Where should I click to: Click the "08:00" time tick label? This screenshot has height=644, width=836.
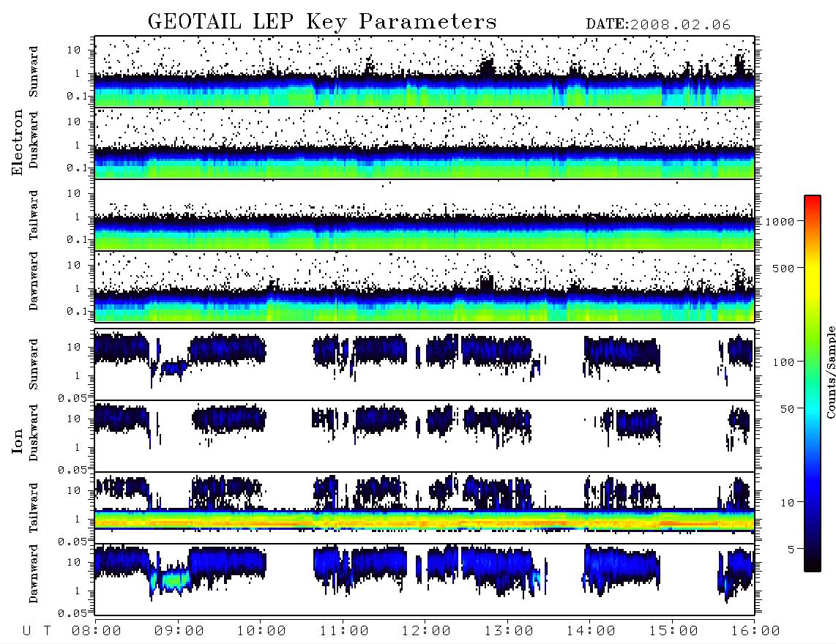point(97,632)
